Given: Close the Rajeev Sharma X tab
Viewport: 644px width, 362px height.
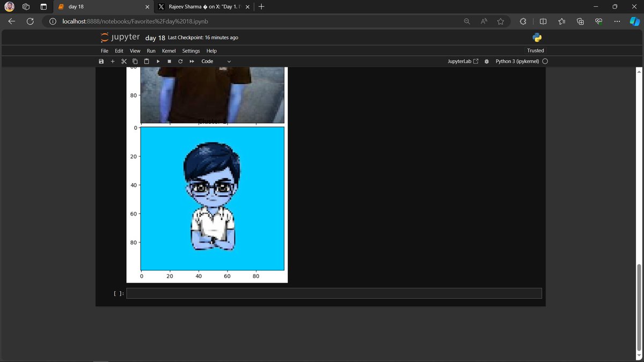Looking at the screenshot, I should 247,7.
